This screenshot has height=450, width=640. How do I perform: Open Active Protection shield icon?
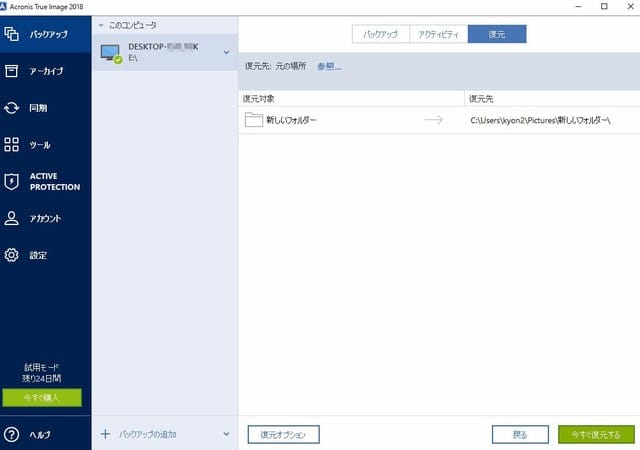12,181
